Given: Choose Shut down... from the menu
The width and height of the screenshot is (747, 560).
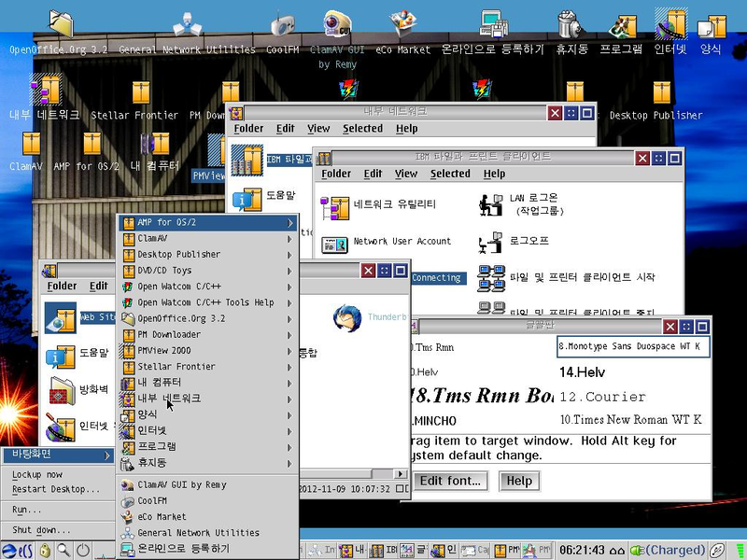Looking at the screenshot, I should coord(41,530).
